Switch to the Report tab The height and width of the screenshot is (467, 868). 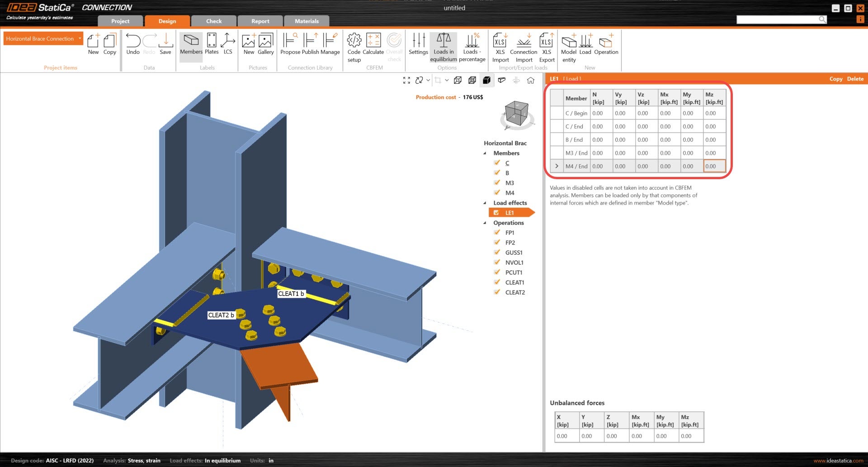tap(260, 21)
